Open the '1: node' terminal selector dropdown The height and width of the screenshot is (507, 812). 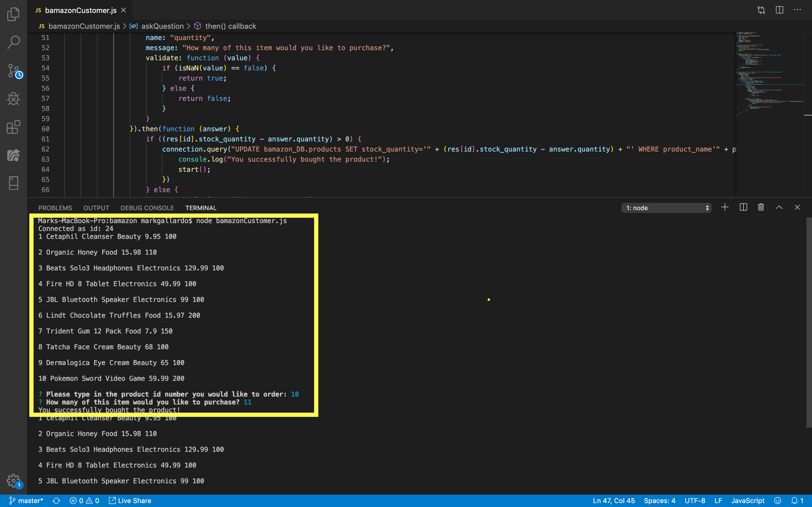[667, 208]
